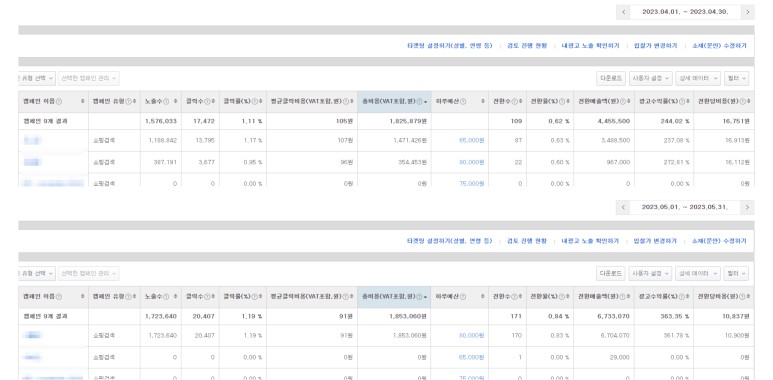Screen dimensions: 773x380
Task: Open 검토 진행 현황 link in April panel
Action: pyautogui.click(x=527, y=46)
